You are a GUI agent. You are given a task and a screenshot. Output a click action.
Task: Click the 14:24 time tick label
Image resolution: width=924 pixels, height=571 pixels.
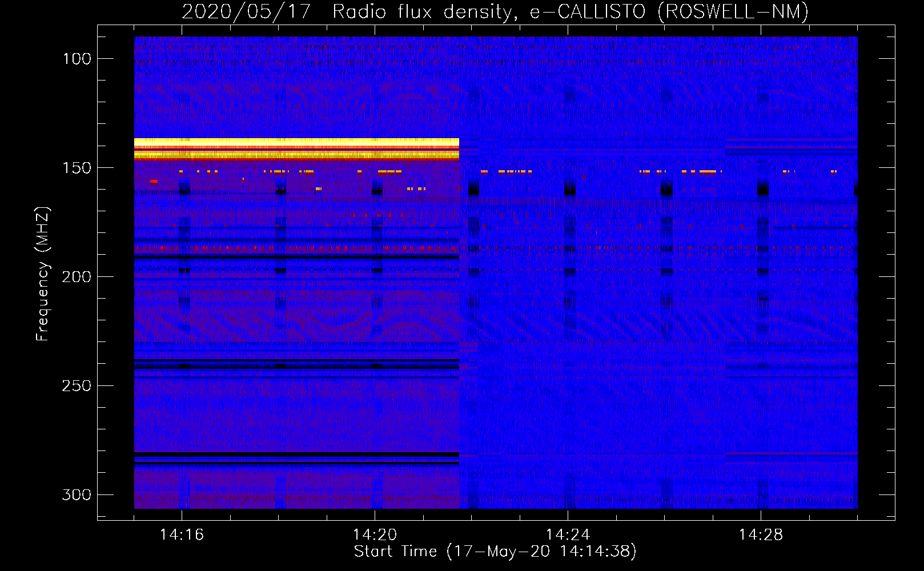[568, 534]
